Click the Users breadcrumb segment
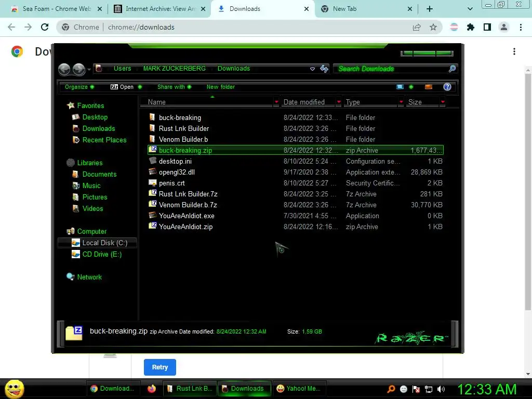The image size is (532, 399). point(122,69)
